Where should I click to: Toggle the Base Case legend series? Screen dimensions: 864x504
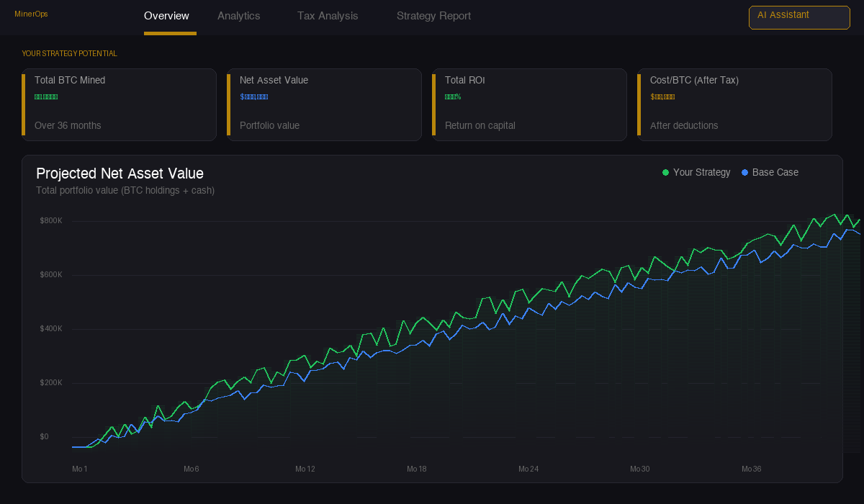tap(770, 173)
